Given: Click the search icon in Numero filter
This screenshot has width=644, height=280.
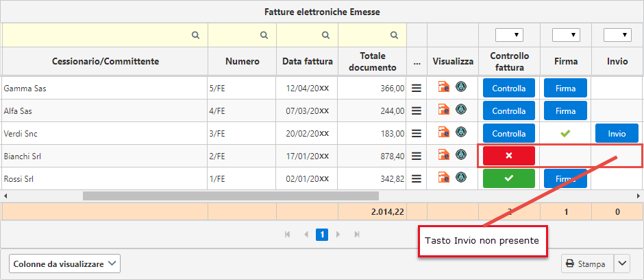Looking at the screenshot, I should 264,36.
